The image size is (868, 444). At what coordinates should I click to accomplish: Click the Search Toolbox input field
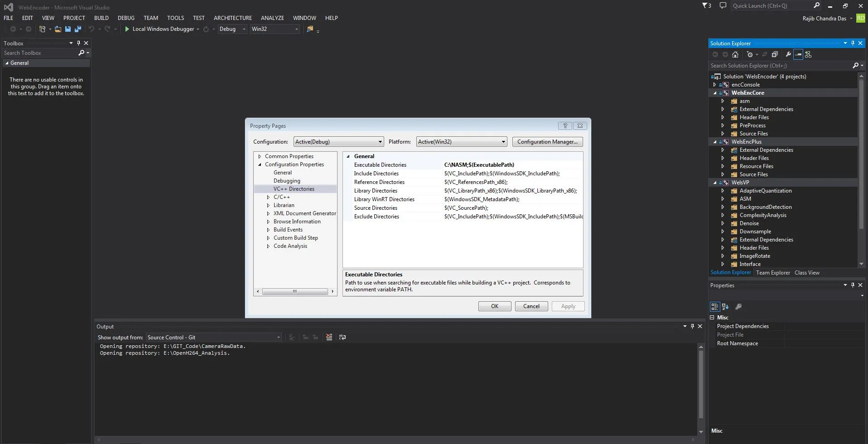click(x=40, y=53)
